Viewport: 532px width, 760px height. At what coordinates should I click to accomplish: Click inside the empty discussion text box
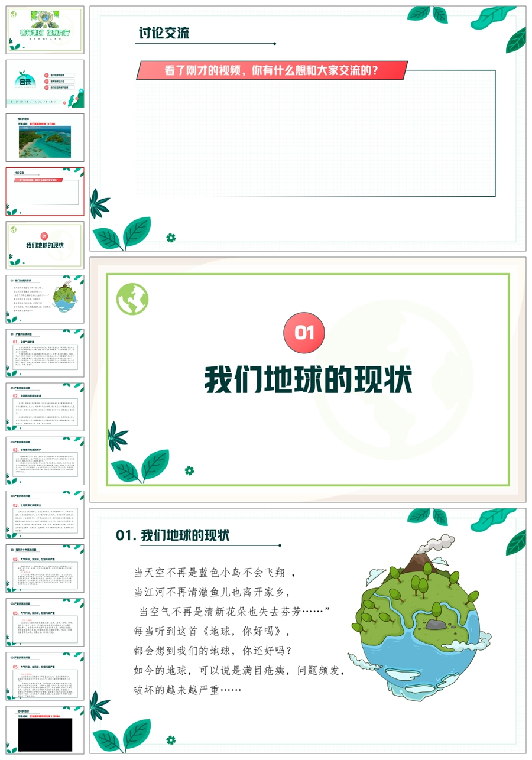(316, 139)
